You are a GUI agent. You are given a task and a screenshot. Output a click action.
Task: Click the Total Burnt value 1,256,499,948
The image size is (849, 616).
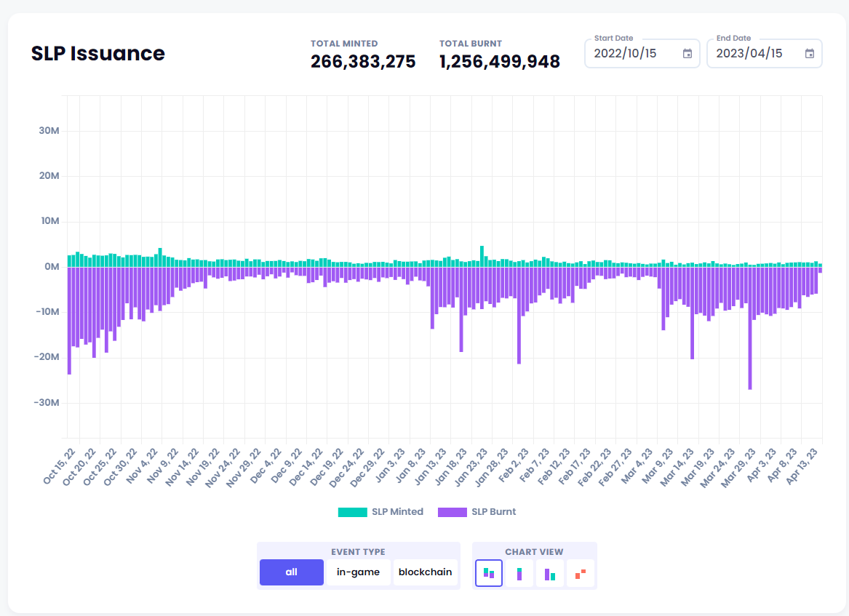499,62
